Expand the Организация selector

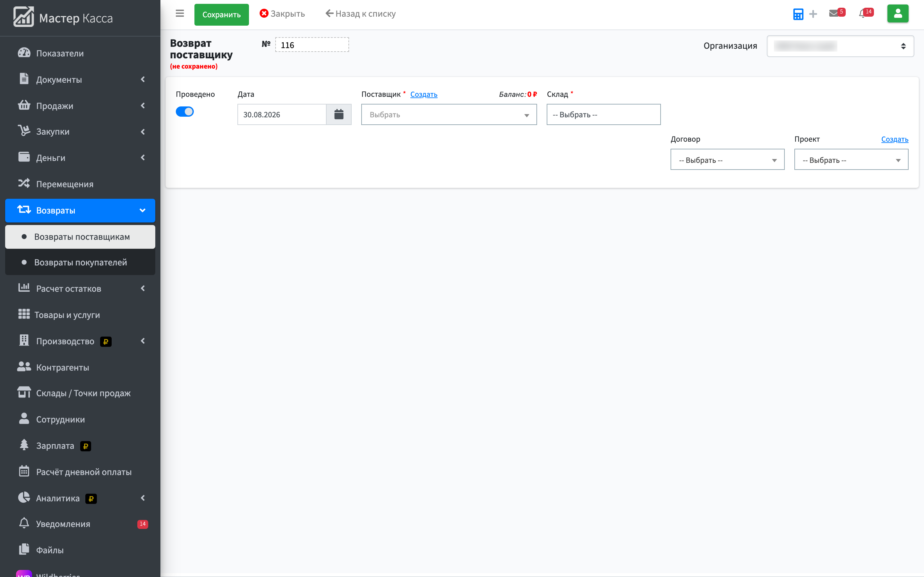(x=840, y=46)
